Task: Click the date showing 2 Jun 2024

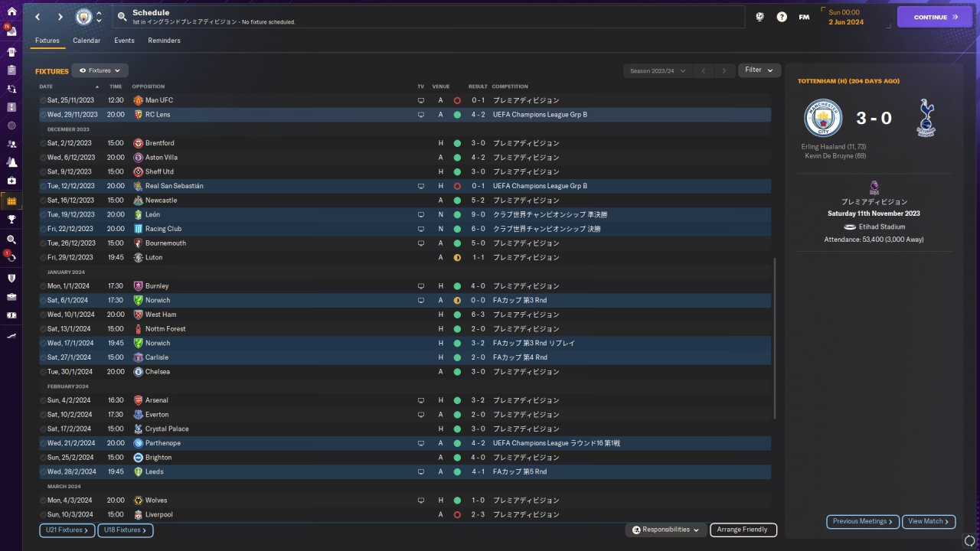Action: point(846,22)
